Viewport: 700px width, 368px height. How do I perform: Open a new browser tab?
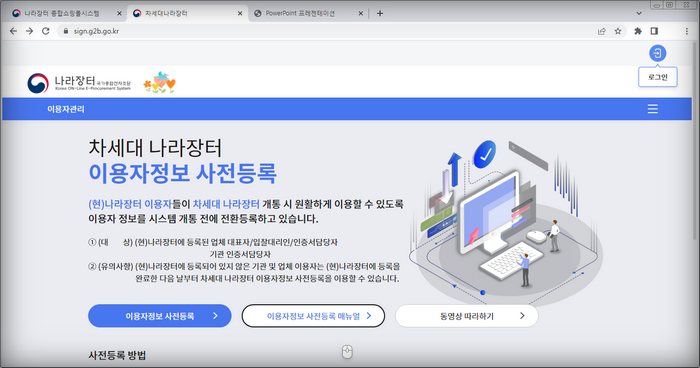pyautogui.click(x=380, y=13)
